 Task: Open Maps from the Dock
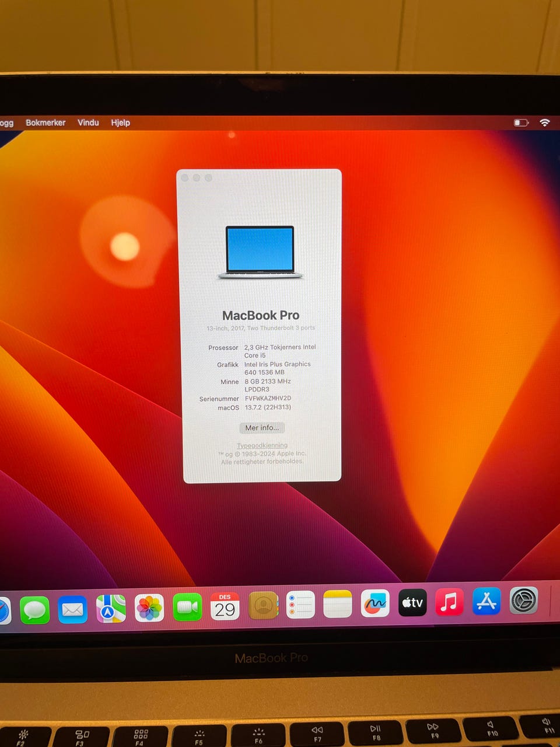(111, 609)
